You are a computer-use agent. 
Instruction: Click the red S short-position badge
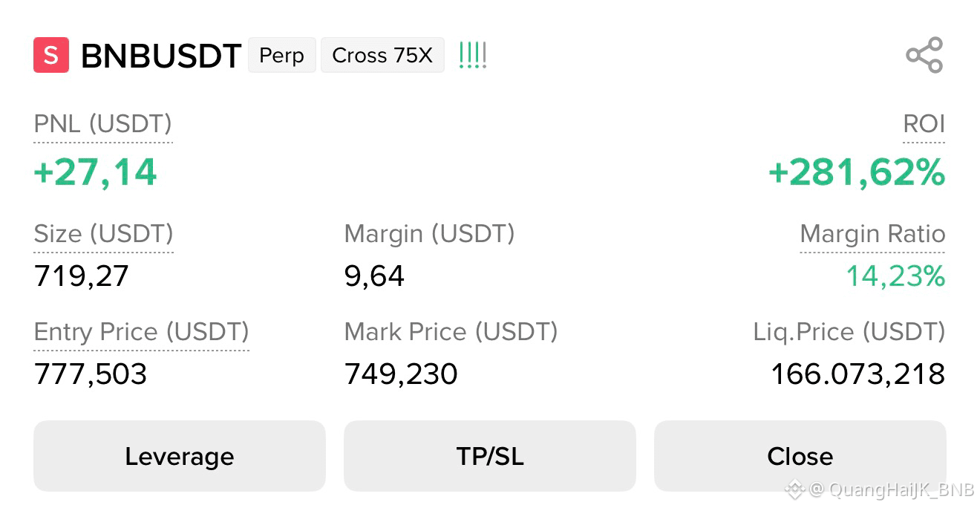pyautogui.click(x=51, y=55)
